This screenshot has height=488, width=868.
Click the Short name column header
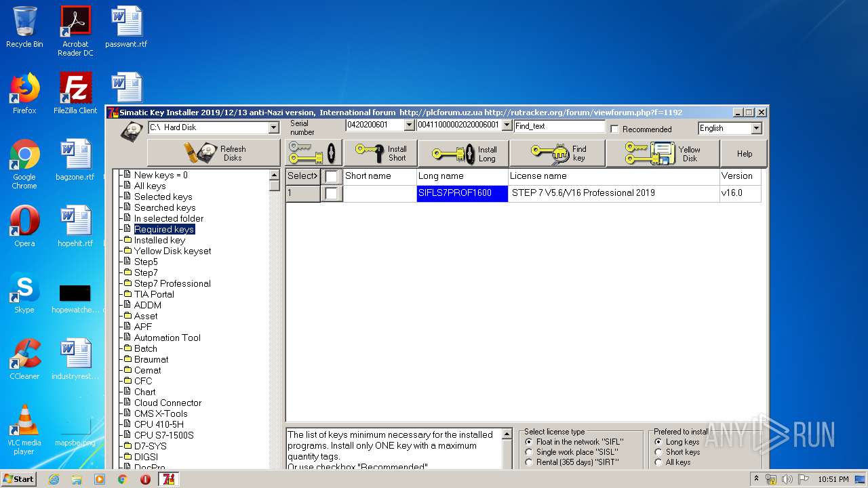[380, 176]
